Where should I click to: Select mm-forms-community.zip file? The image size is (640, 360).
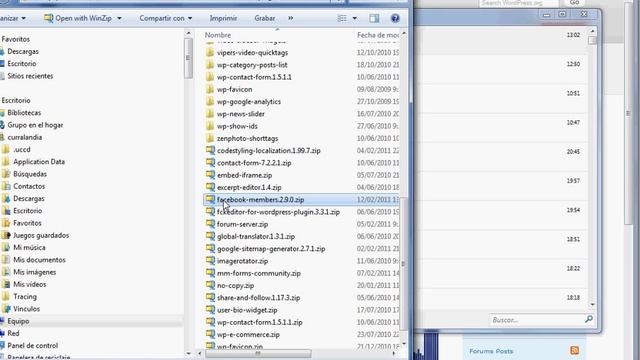259,273
